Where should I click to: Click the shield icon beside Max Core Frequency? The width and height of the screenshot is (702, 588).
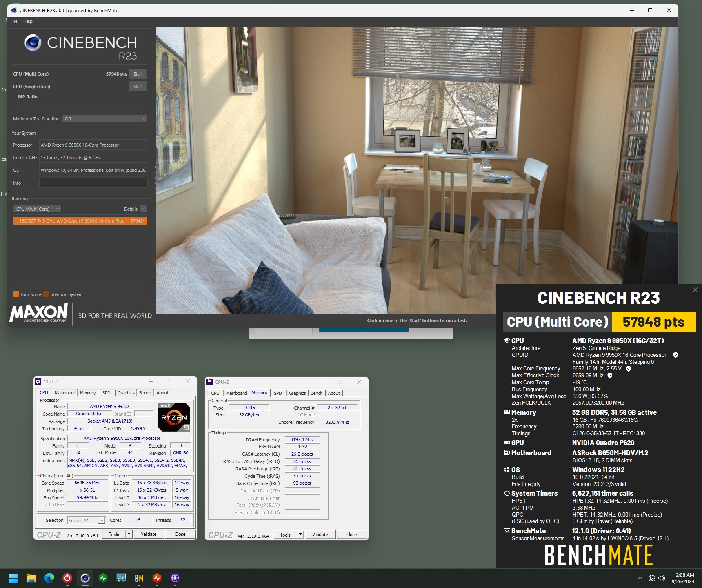coord(629,368)
